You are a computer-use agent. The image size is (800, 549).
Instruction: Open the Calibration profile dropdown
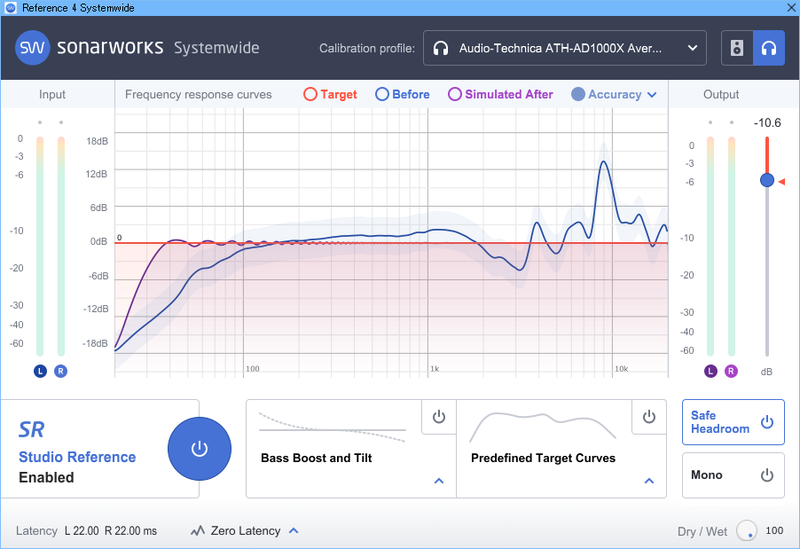point(564,48)
